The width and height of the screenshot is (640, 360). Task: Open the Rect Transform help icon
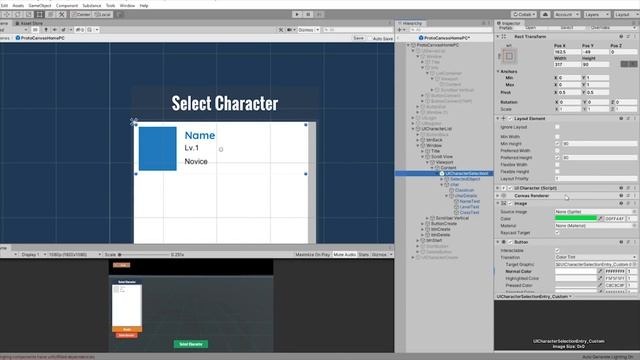coord(621,37)
